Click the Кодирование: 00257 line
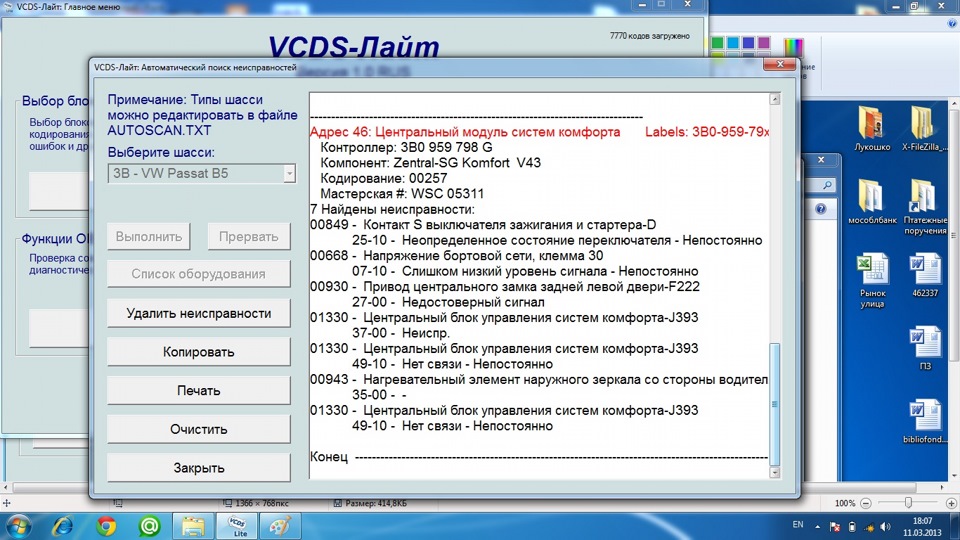This screenshot has width=960, height=540. pyautogui.click(x=383, y=178)
